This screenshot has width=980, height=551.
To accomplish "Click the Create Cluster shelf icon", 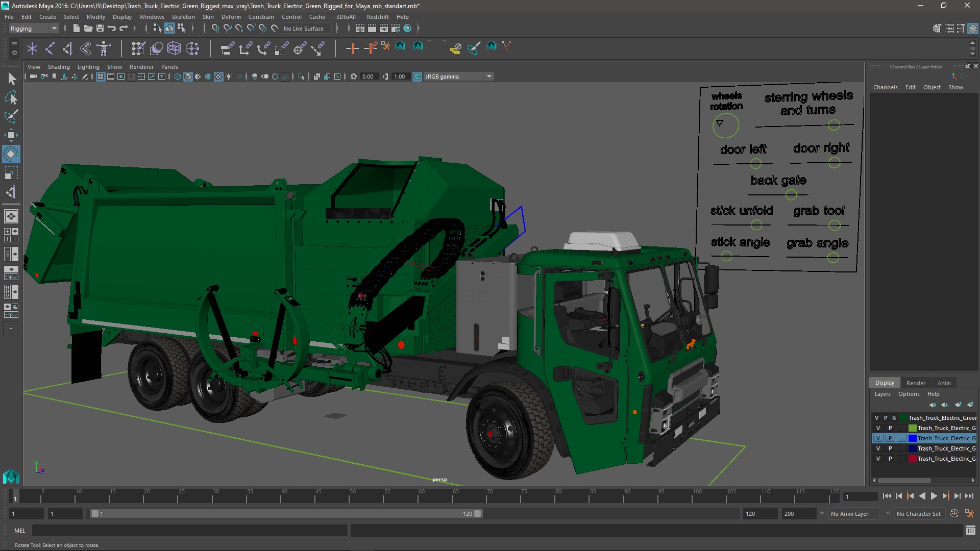I will click(x=192, y=48).
